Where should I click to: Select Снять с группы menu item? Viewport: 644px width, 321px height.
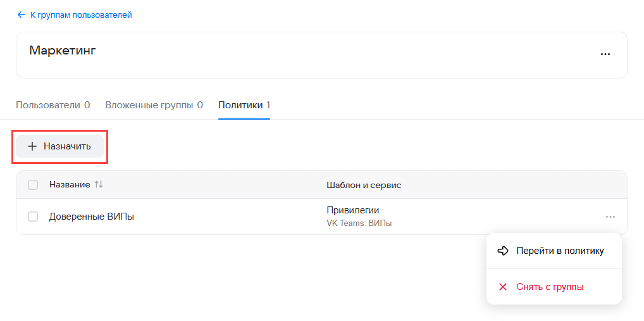click(550, 287)
